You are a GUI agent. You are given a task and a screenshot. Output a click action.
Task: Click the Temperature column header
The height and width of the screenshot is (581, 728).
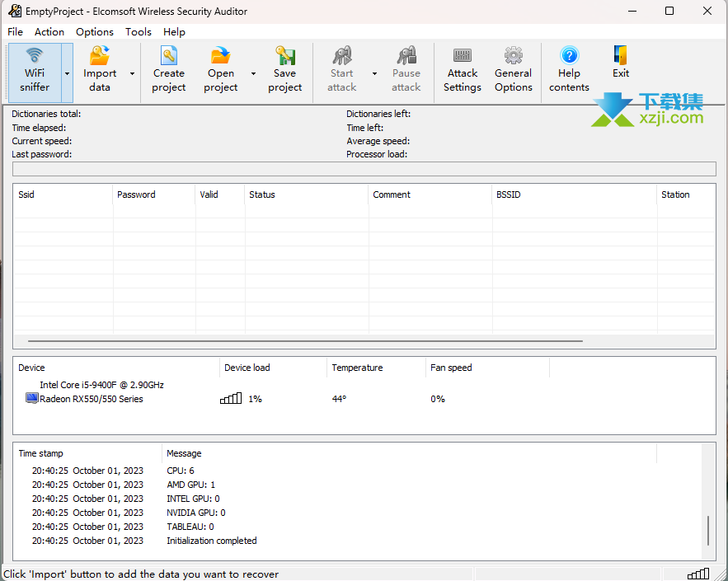coord(377,368)
